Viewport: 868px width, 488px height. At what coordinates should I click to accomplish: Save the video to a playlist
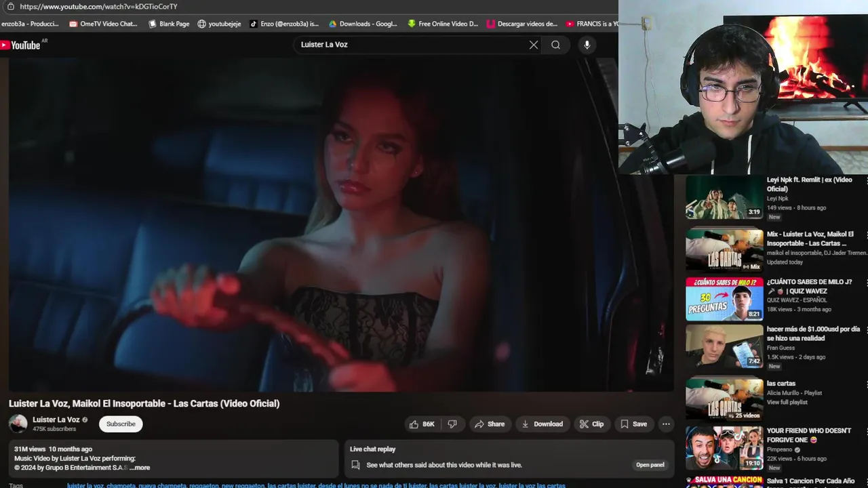(x=634, y=424)
